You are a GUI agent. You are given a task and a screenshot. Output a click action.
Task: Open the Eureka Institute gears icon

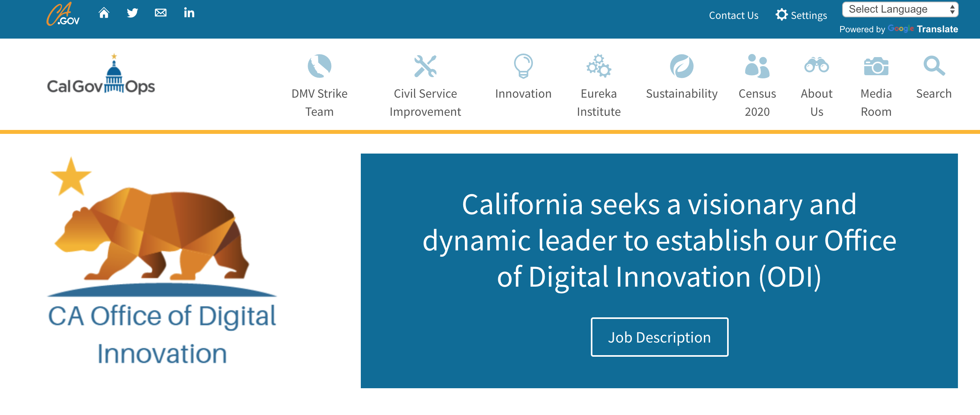598,66
